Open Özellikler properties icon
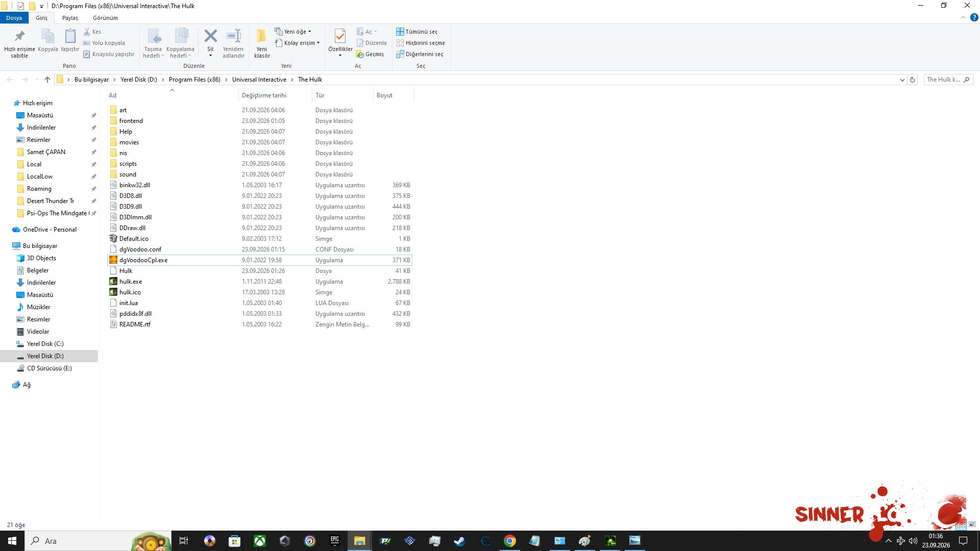The image size is (980, 551). tap(340, 37)
